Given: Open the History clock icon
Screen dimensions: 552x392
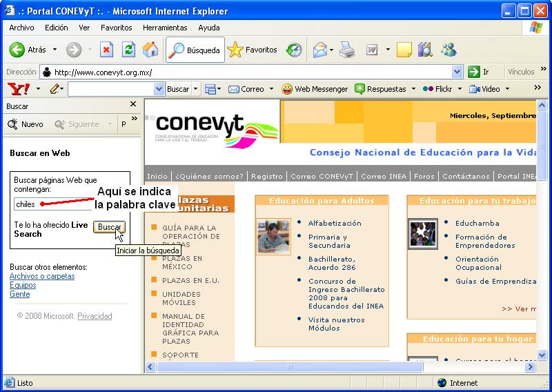Looking at the screenshot, I should coord(294,50).
